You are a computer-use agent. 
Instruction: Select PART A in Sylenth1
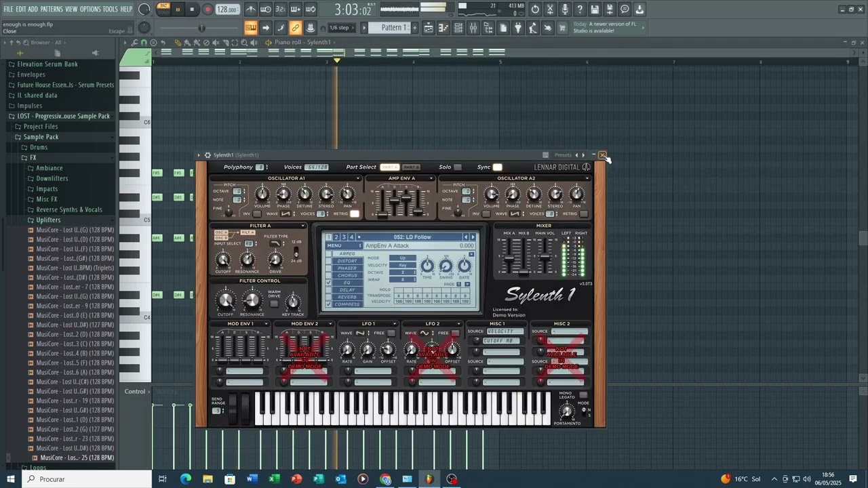[x=389, y=167]
